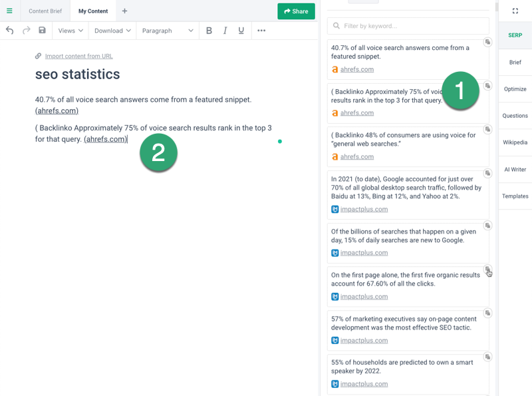Click the second (ahrefs.com) citation in the editor
The height and width of the screenshot is (396, 532).
(x=105, y=139)
